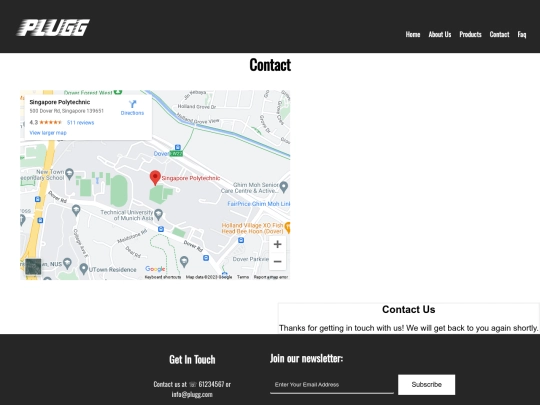This screenshot has width=540, height=405.
Task: Zoom out the map with minus button
Action: (x=277, y=262)
